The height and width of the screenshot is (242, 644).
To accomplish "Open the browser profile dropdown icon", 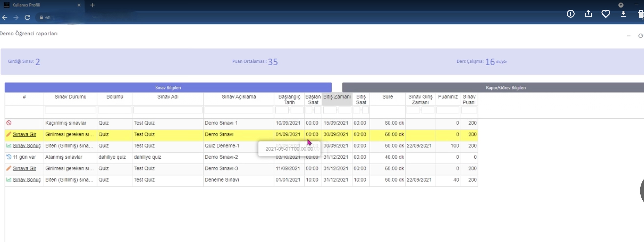I will (621, 5).
